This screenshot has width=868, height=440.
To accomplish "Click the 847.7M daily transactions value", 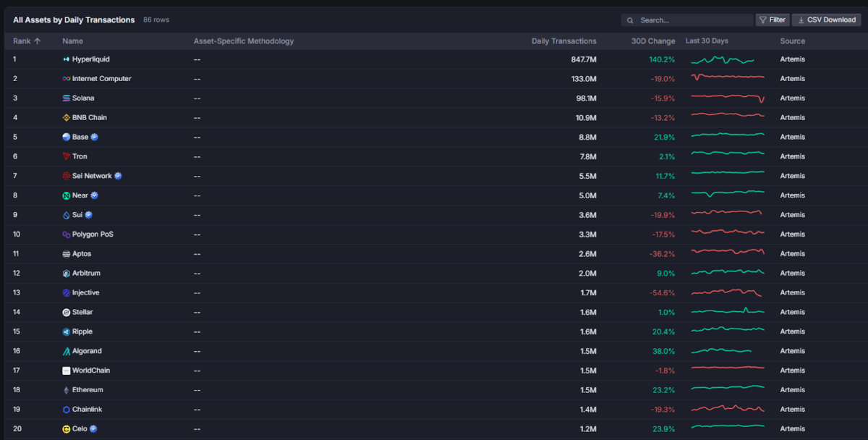I will point(584,59).
